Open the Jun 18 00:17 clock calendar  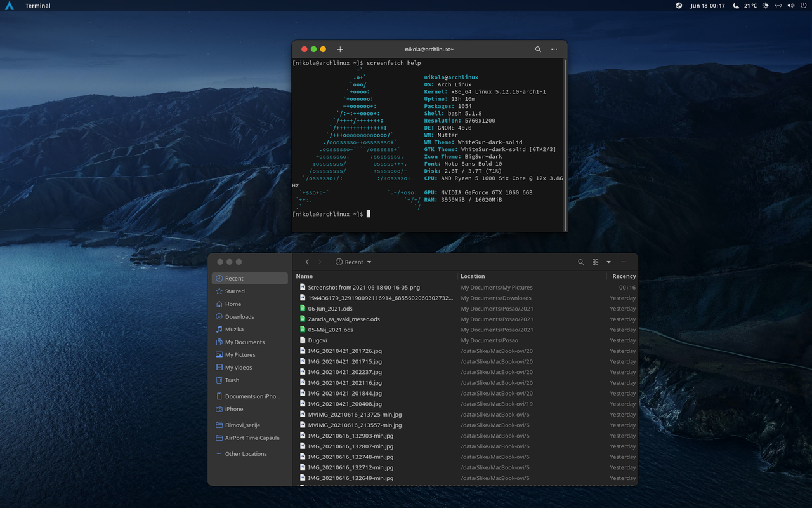tap(708, 6)
